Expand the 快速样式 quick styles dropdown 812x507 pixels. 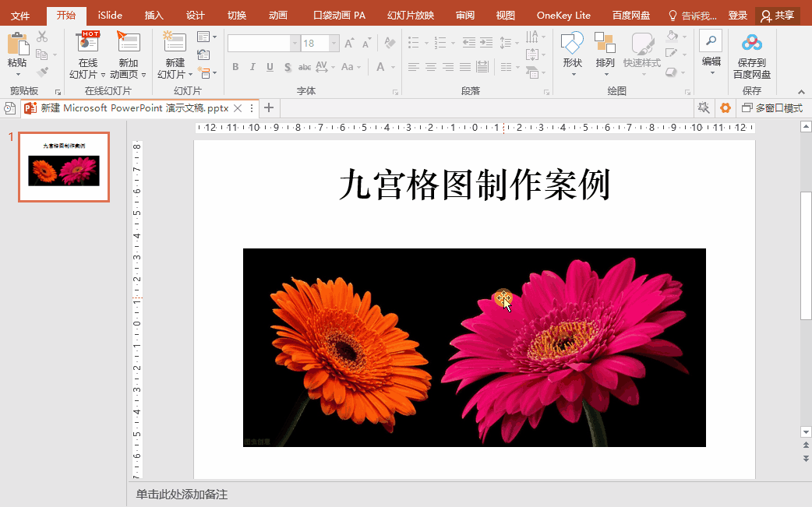pyautogui.click(x=644, y=73)
